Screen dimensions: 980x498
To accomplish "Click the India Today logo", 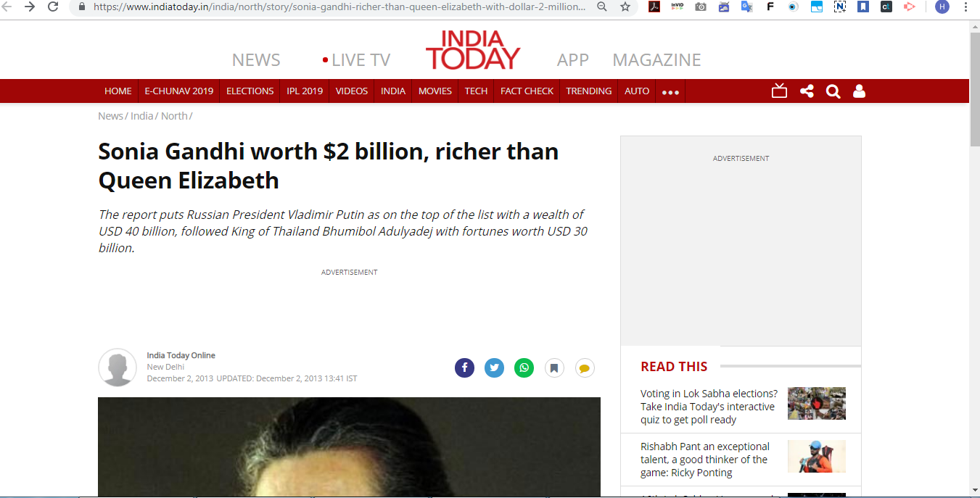I will coord(473,49).
